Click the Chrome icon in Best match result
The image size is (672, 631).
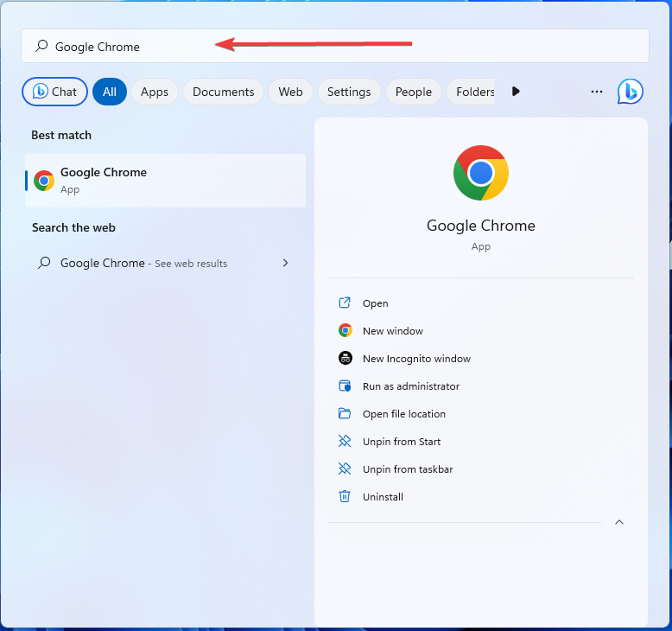[44, 181]
